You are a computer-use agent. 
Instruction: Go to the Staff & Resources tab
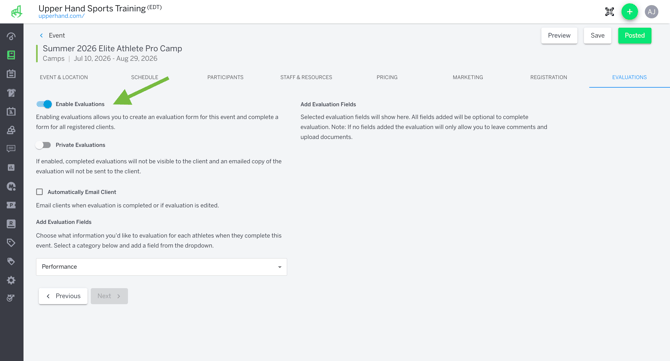coord(306,77)
